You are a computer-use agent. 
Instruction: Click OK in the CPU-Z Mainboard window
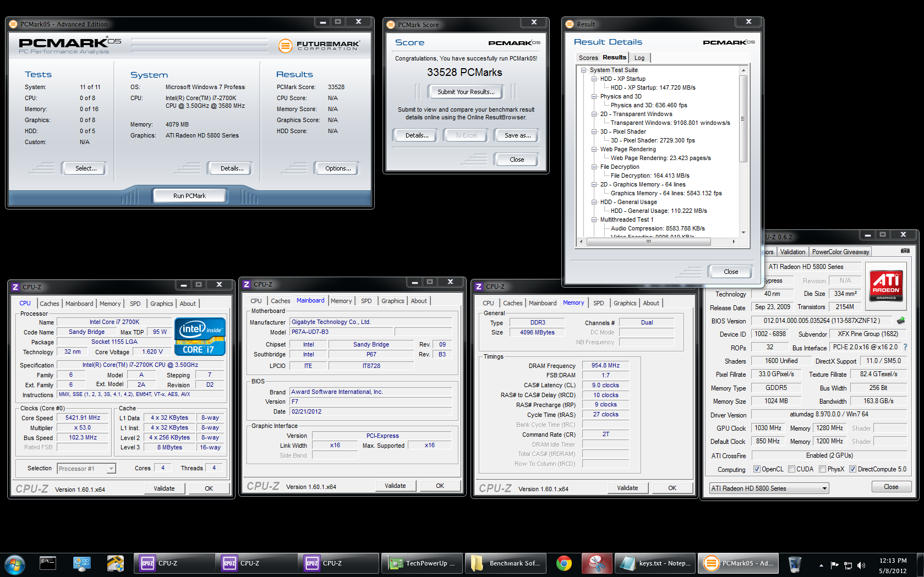coord(440,486)
